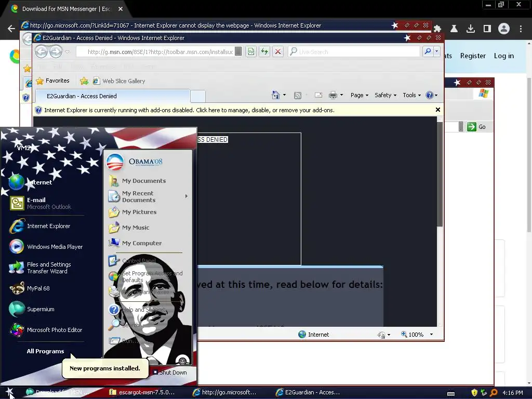Click Log in link on the Escargot page
This screenshot has width=532, height=399.
(504, 56)
